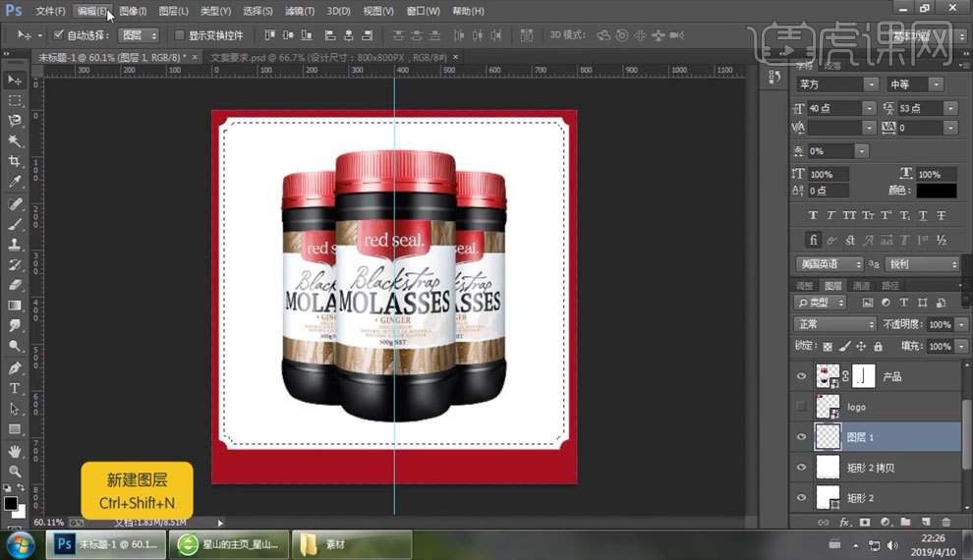Open the auto-select 图层 dropdown
Viewport: 973px width, 560px height.
click(x=141, y=35)
